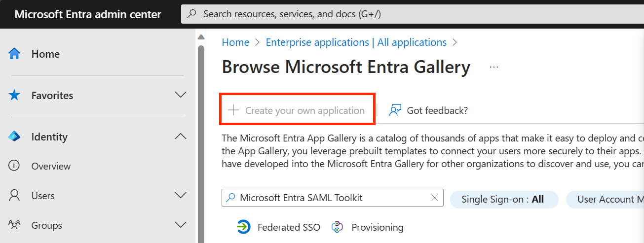Clear the gallery search text with the X
644x243 pixels.
(x=435, y=198)
